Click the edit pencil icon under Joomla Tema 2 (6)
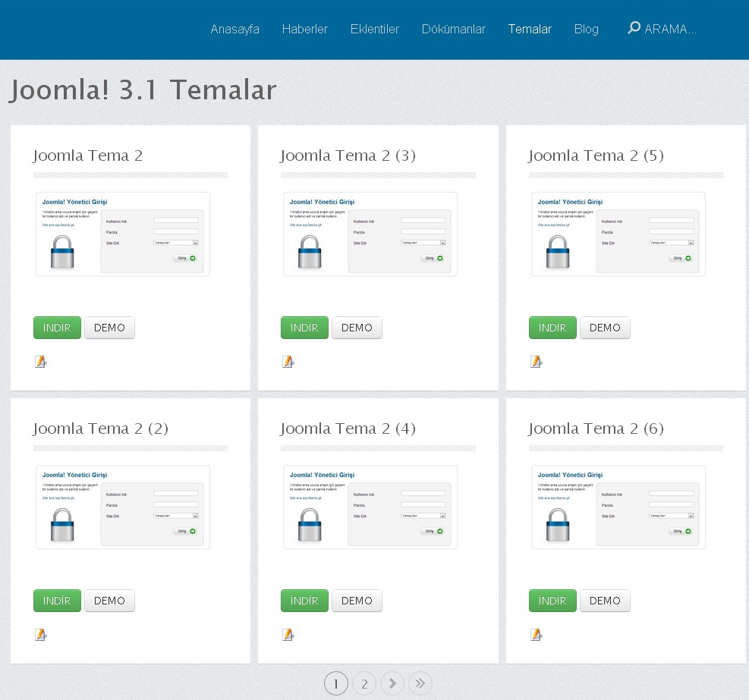 pyautogui.click(x=537, y=635)
